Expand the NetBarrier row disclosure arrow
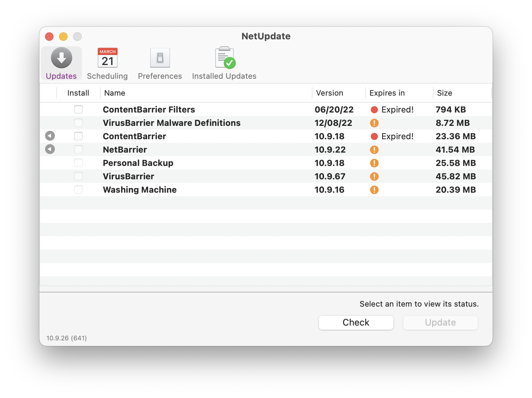This screenshot has height=398, width=532. 50,149
